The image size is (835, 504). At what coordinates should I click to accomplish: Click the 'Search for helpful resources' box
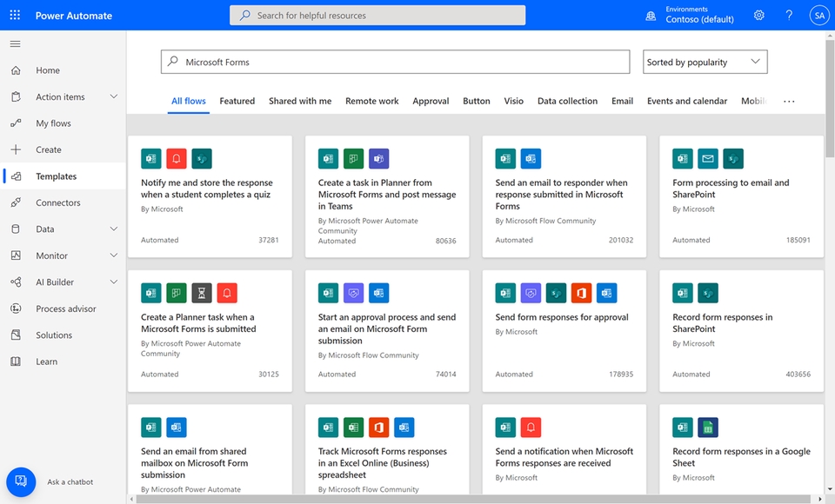coord(377,16)
